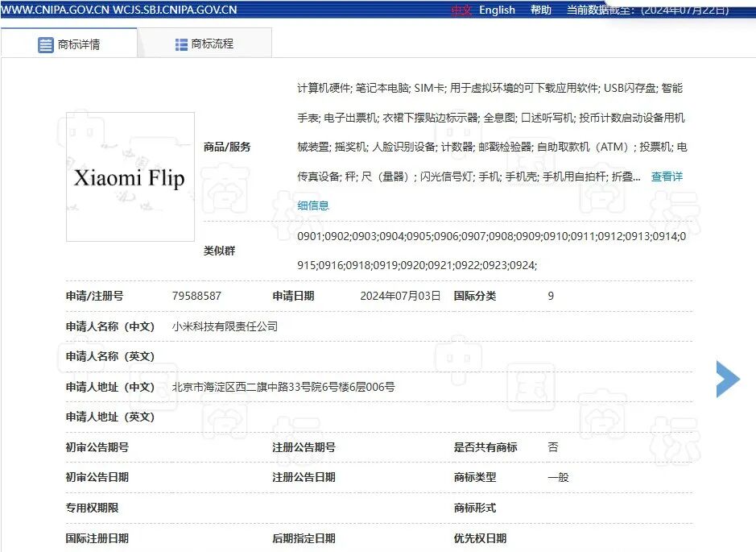Switch language to 中文
The width and height of the screenshot is (756, 552).
coord(461,10)
